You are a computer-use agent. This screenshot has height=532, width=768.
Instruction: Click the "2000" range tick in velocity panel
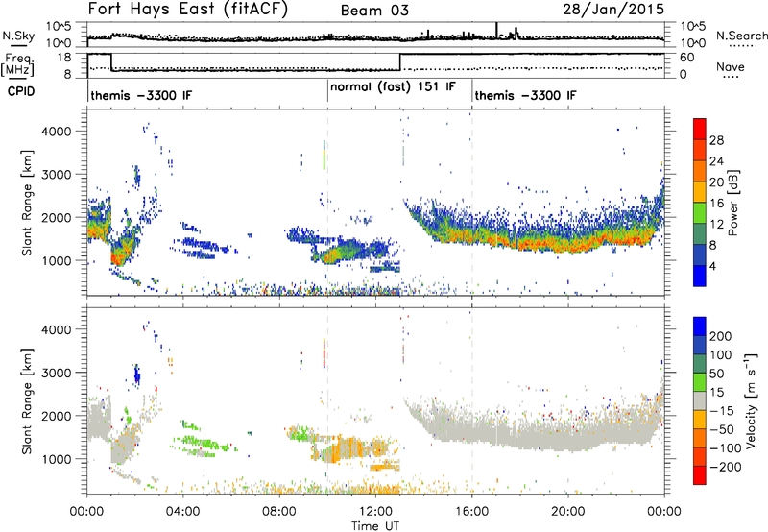56,416
